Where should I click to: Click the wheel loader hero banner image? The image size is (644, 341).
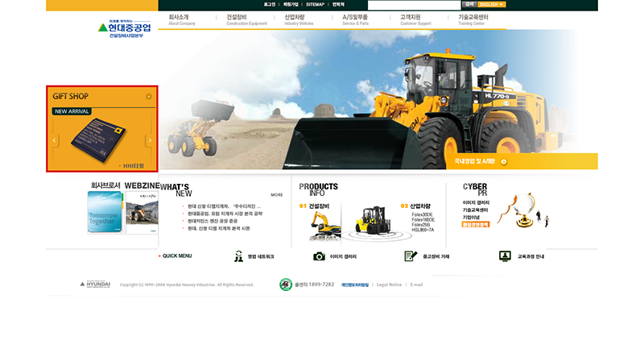pyautogui.click(x=378, y=99)
